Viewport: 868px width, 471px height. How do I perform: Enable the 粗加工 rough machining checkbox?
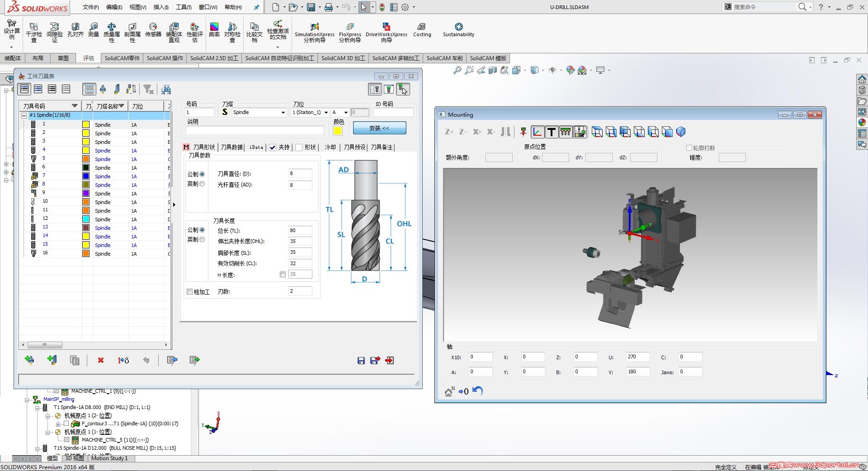coord(190,292)
